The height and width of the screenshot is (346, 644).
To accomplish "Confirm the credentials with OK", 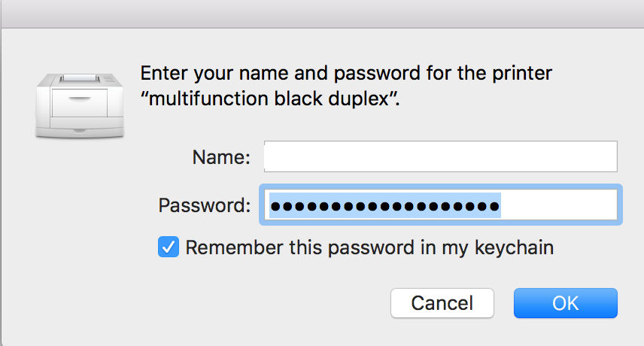I will tap(565, 303).
